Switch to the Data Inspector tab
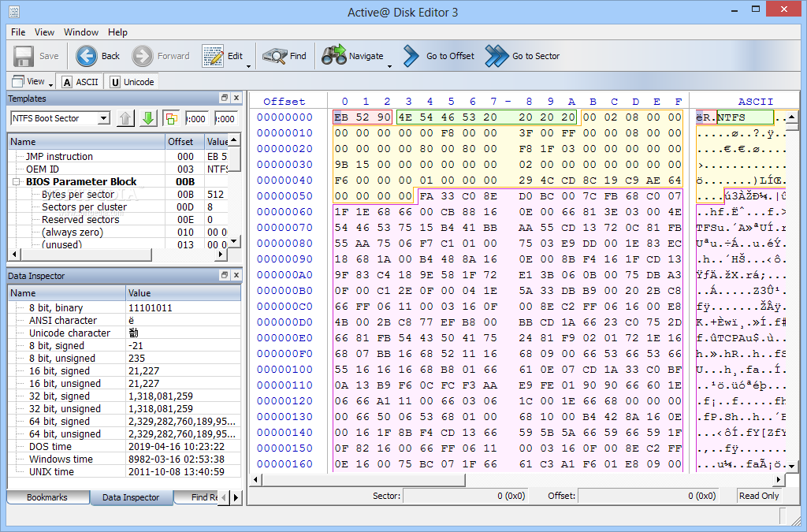The height and width of the screenshot is (532, 807). (x=131, y=497)
